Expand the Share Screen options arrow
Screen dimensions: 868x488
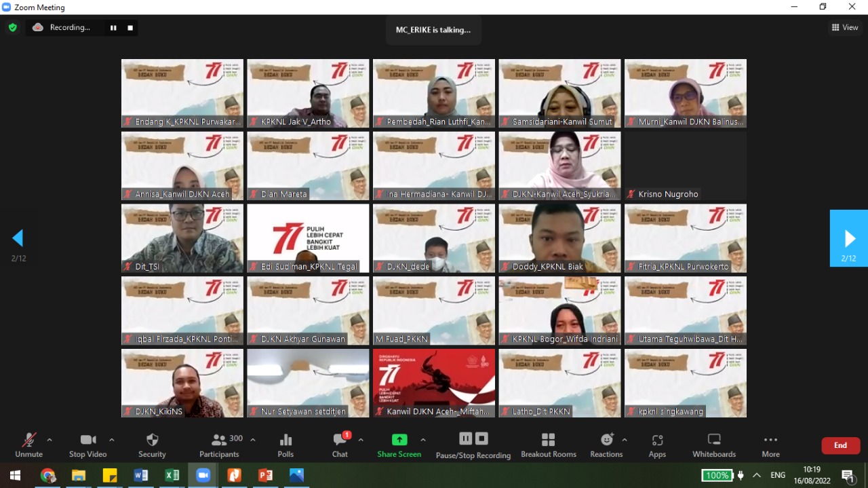tap(423, 440)
